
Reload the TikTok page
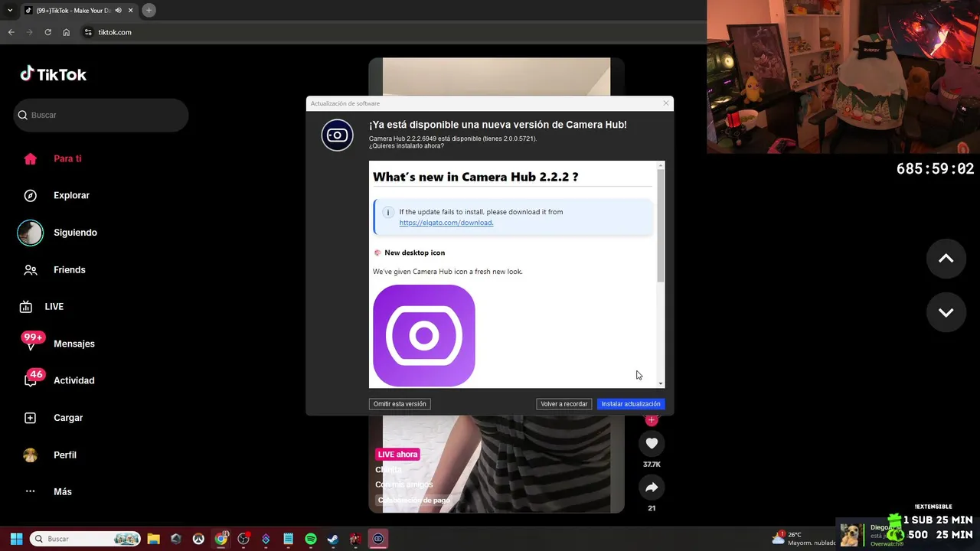point(47,32)
